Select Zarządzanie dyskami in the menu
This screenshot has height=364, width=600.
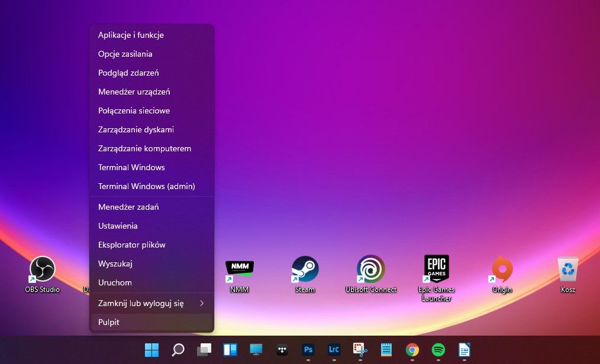(151, 129)
